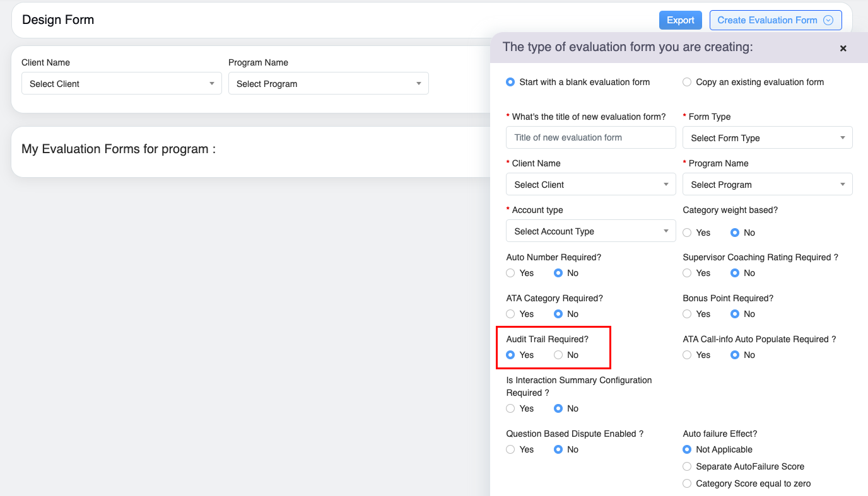Choose Yes for Auto Number Required
The height and width of the screenshot is (496, 868).
(x=510, y=273)
